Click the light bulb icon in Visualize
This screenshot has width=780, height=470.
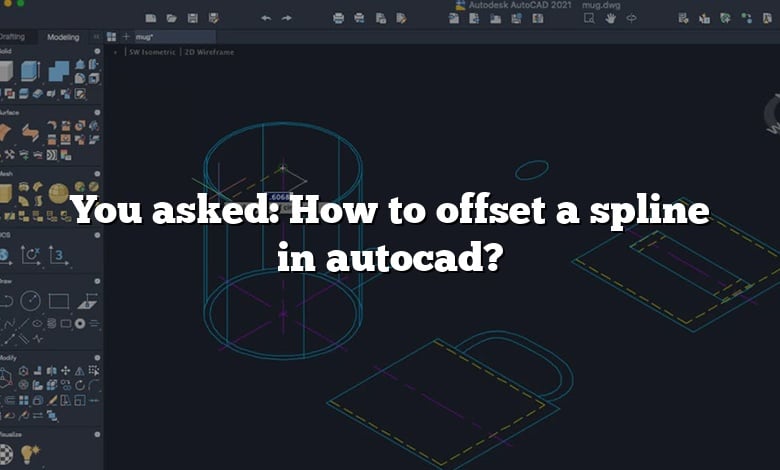(30, 454)
